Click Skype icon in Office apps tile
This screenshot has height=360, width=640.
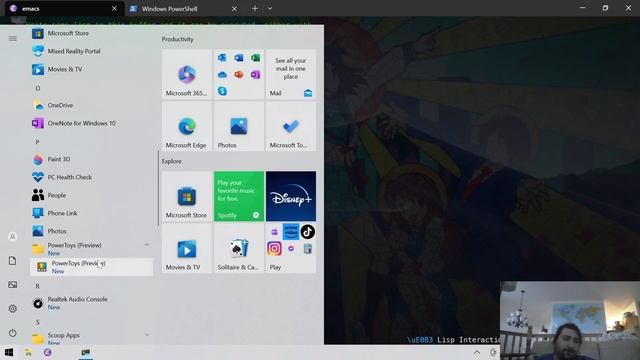222,91
